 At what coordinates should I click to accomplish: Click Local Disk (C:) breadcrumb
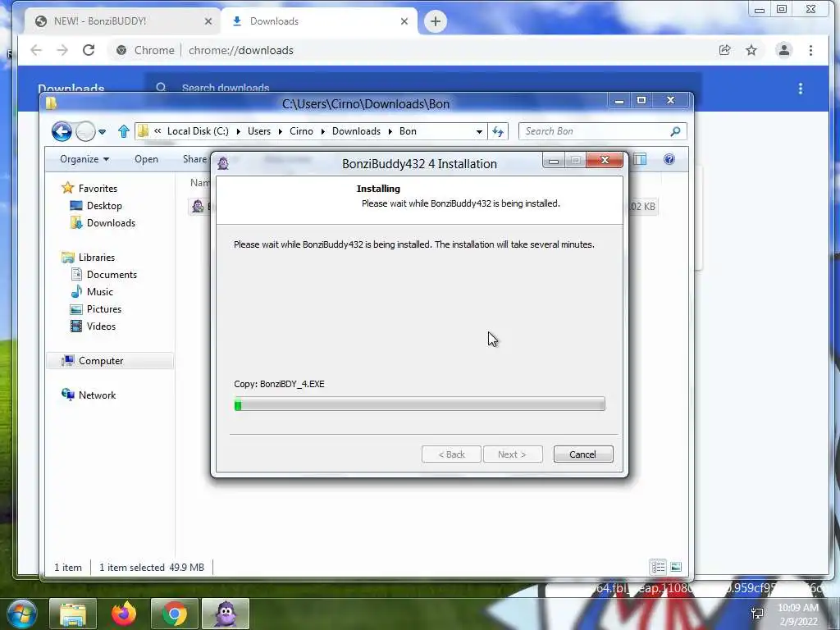pos(198,131)
